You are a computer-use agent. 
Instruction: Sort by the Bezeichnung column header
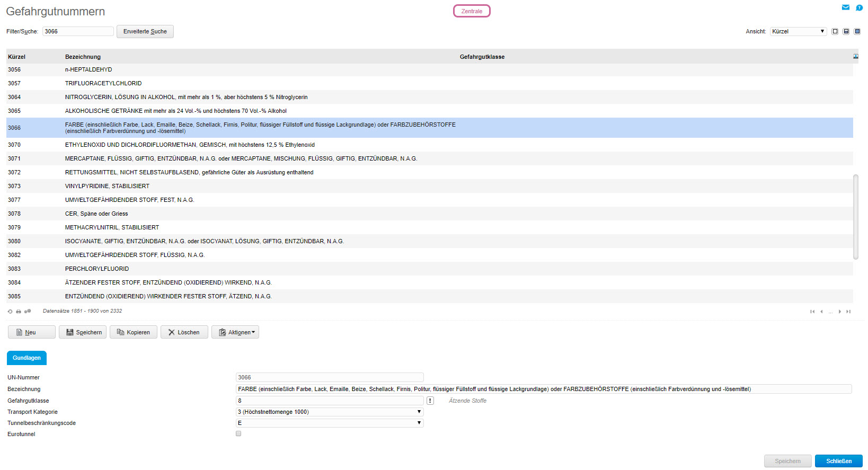[83, 57]
